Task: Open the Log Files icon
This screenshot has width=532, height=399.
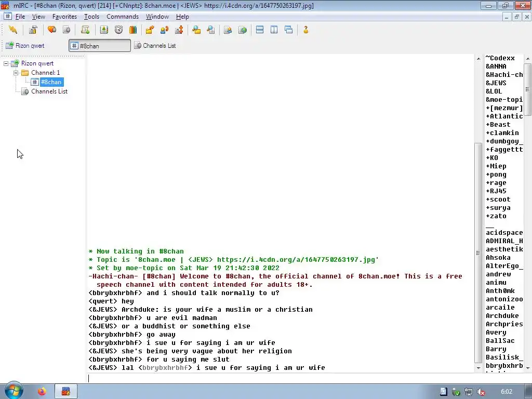Action: 211,30
